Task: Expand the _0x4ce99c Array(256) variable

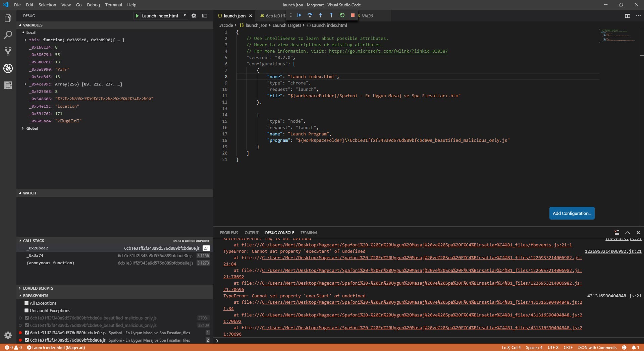Action: (x=25, y=84)
